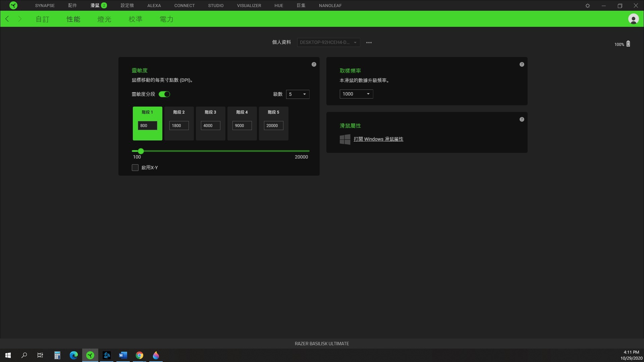
Task: Launch Microsoft Edge from the taskbar
Action: tap(74, 355)
